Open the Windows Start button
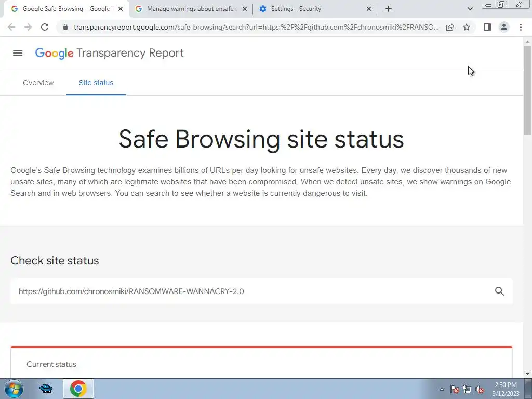Screen dimensions: 532x399 14,389
